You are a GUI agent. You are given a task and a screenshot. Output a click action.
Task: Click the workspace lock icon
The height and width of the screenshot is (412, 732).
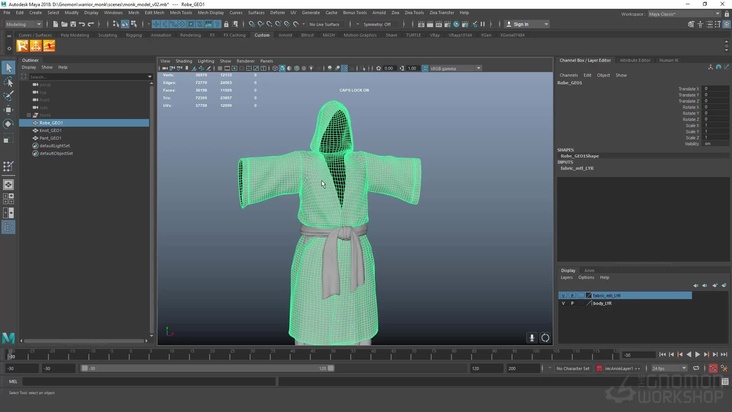point(726,14)
